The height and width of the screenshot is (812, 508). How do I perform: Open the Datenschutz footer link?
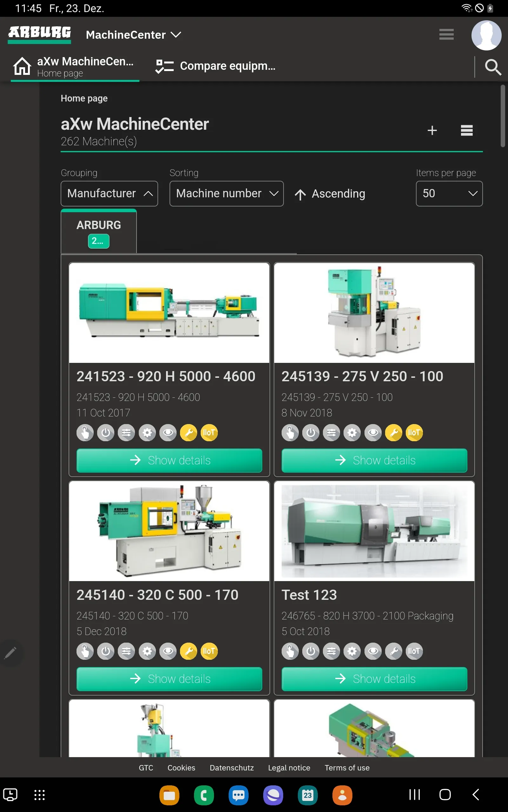coord(231,768)
